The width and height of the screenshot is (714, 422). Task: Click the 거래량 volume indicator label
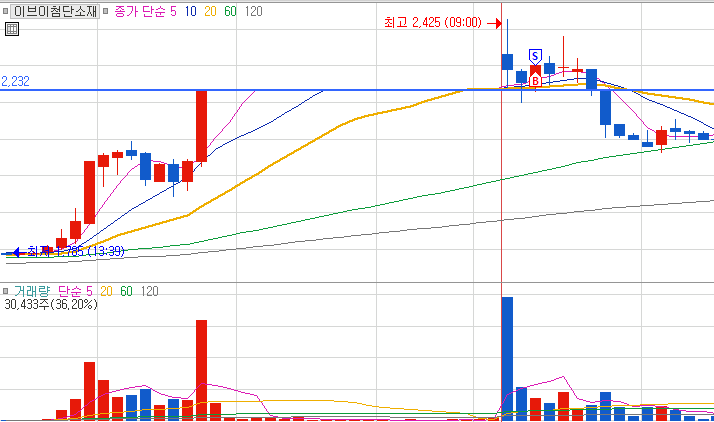31,291
